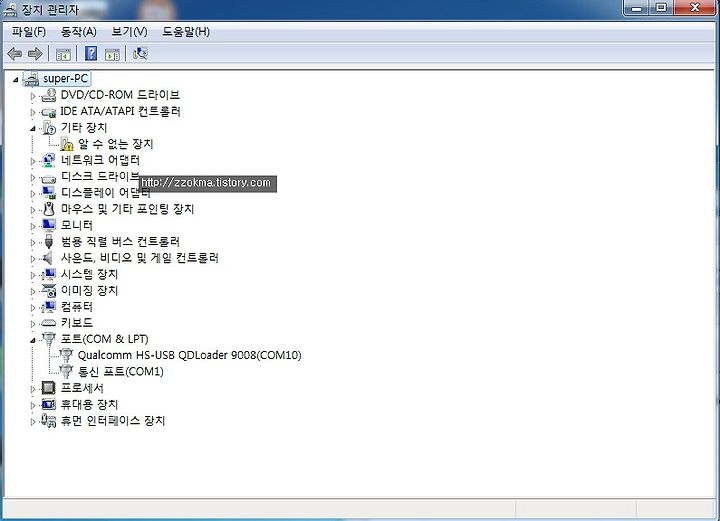This screenshot has width=720, height=521.
Task: Maximize the 장치 관리자 window
Action: click(661, 8)
